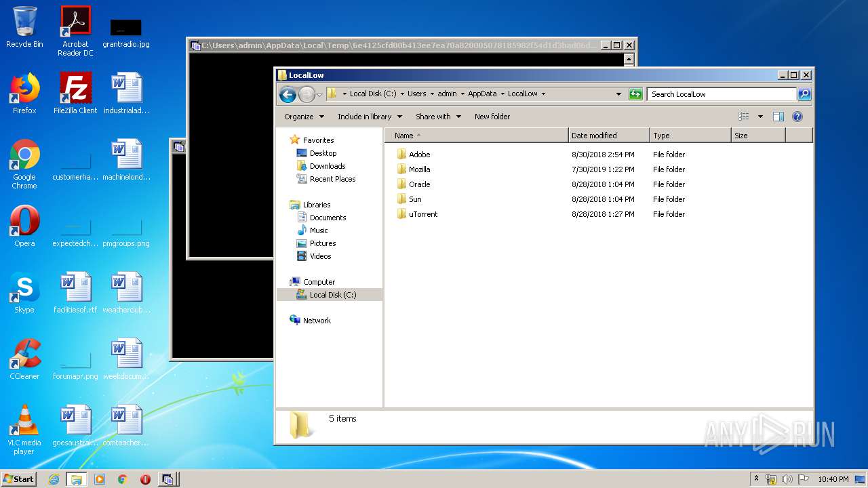Open the recent pages dropdown arrow
This screenshot has width=868, height=488.
pos(319,94)
